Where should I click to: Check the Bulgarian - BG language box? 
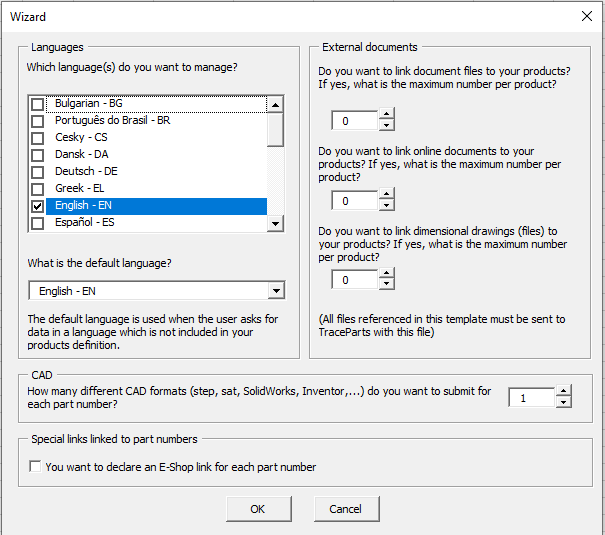[x=38, y=104]
